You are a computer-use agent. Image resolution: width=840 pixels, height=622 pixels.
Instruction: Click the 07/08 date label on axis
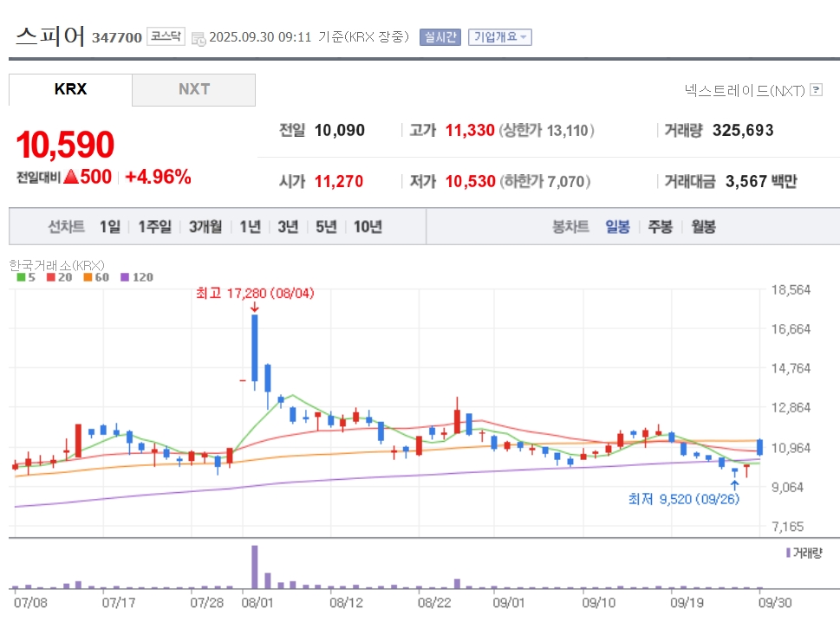coord(30,603)
